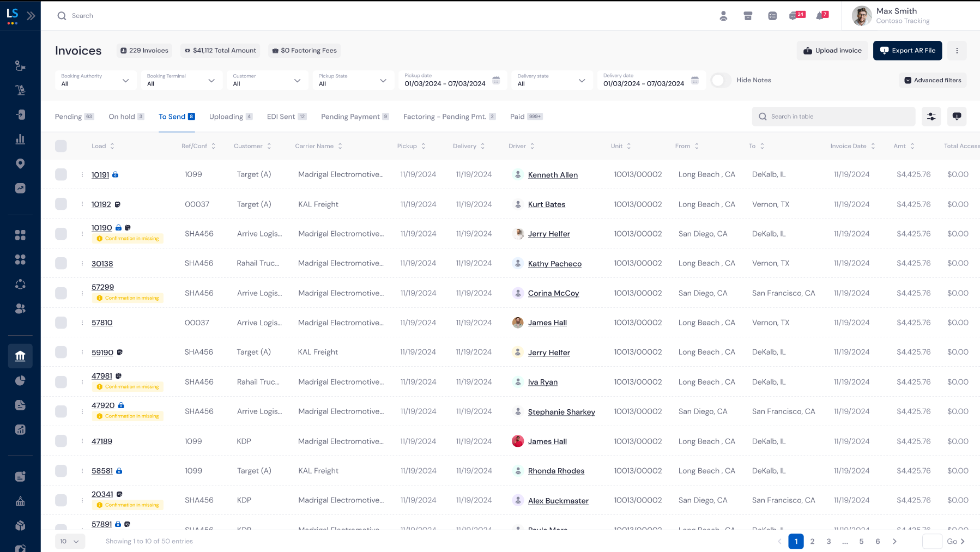
Task: Switch to the Paid tab
Action: click(x=527, y=117)
